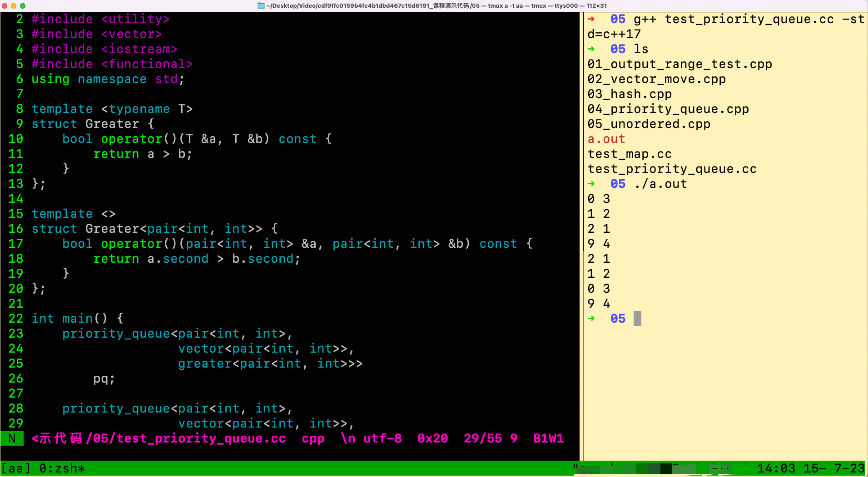The width and height of the screenshot is (868, 477).
Task: Click the red 'a.out' file name in ls output
Action: (x=606, y=139)
